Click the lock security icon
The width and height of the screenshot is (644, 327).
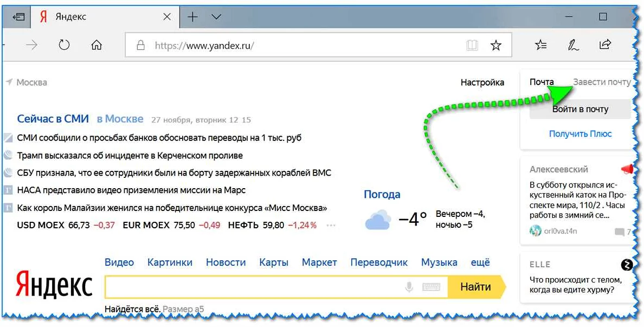coord(141,45)
